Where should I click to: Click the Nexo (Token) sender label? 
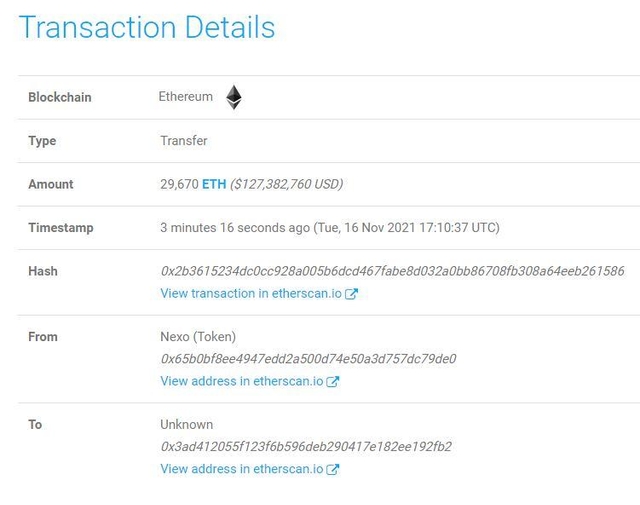(198, 337)
